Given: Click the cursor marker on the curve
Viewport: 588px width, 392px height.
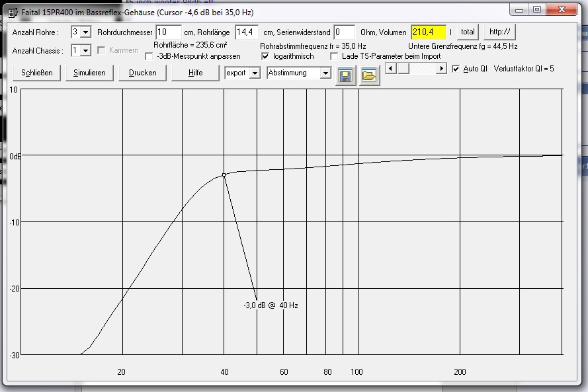Looking at the screenshot, I should click(224, 175).
